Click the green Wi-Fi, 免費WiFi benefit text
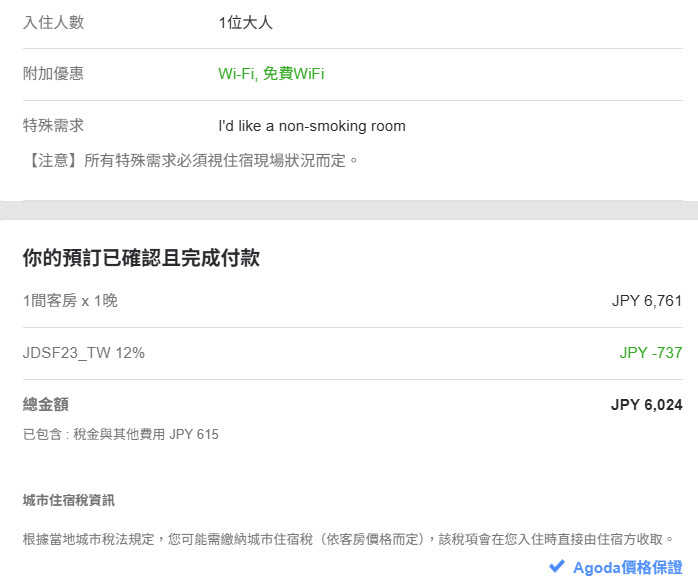698x588 pixels. [x=271, y=74]
